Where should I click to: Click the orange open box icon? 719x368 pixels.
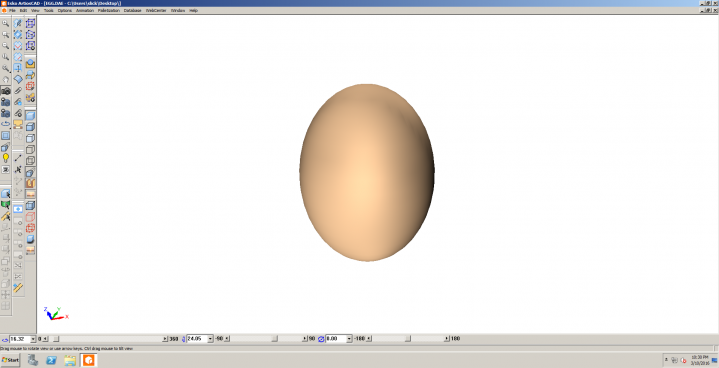click(x=30, y=183)
